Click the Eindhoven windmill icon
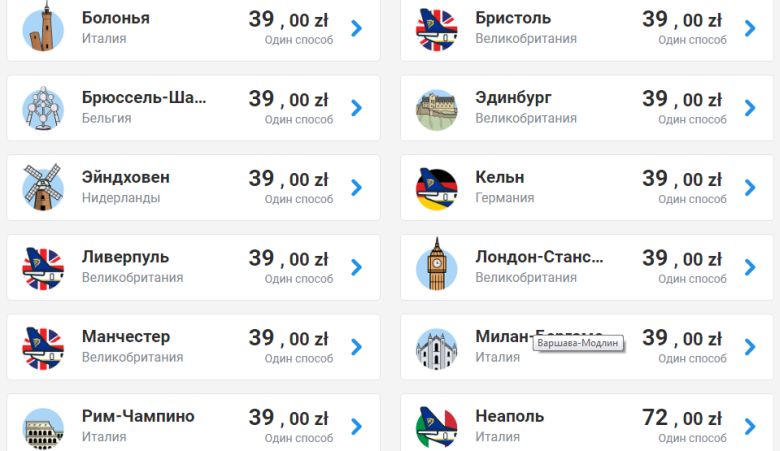 (x=43, y=187)
